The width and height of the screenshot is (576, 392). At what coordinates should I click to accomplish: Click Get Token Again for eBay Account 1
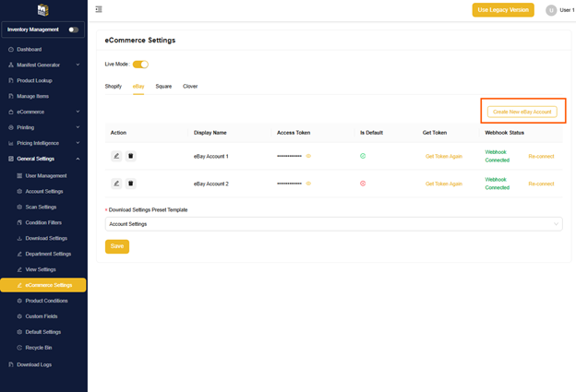pos(444,157)
